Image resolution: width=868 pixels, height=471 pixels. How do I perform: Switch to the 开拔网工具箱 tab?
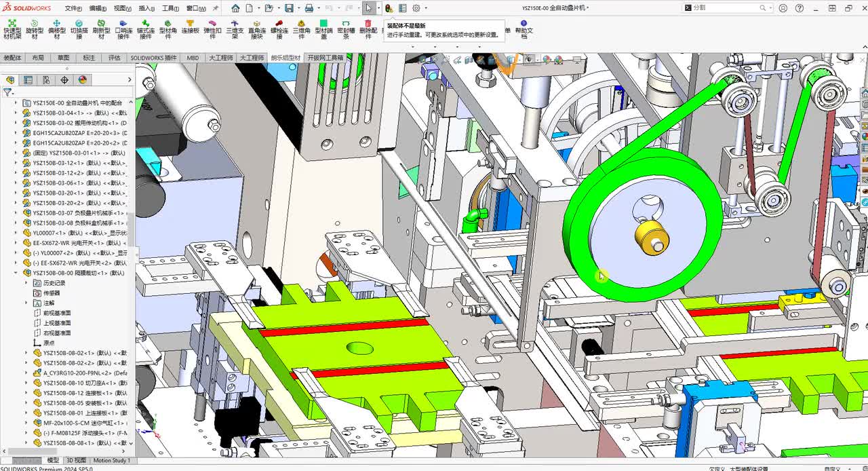coord(325,58)
